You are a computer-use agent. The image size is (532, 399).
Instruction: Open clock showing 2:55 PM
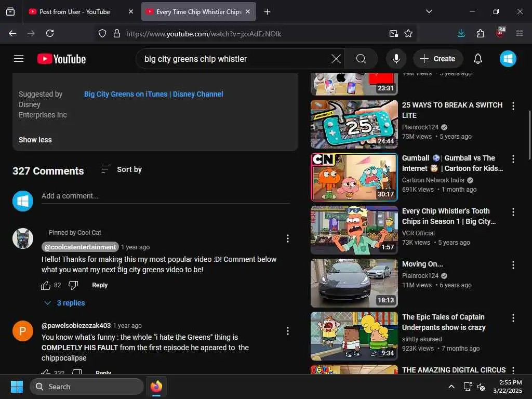508,387
